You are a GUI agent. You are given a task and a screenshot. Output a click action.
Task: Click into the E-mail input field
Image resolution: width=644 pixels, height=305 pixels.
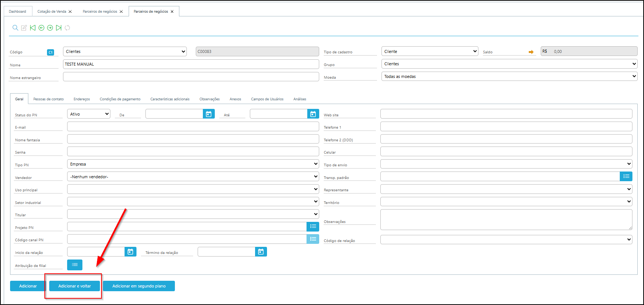click(193, 127)
